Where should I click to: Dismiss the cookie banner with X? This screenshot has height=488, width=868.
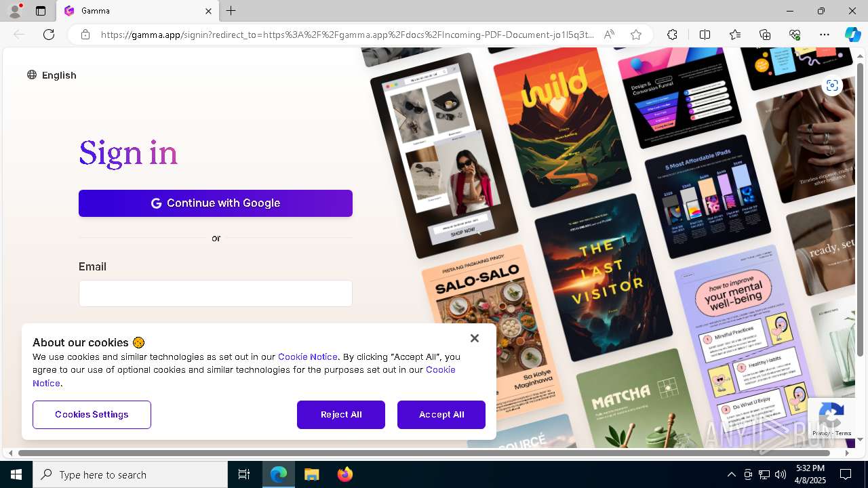coord(475,338)
